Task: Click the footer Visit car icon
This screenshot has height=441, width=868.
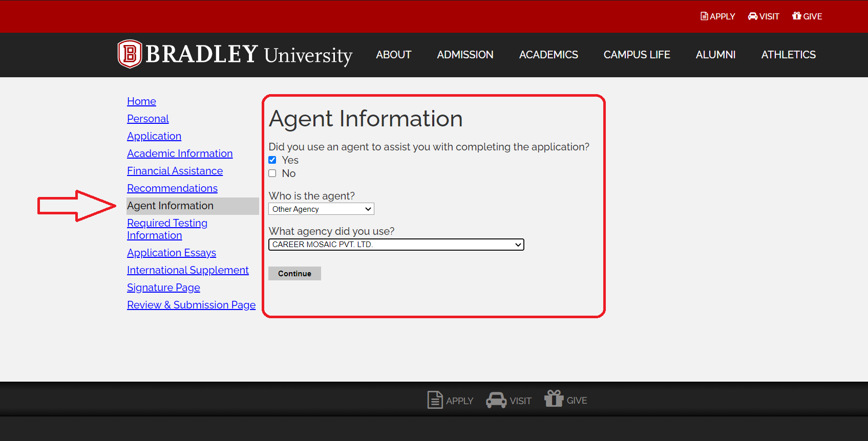Action: click(x=496, y=400)
